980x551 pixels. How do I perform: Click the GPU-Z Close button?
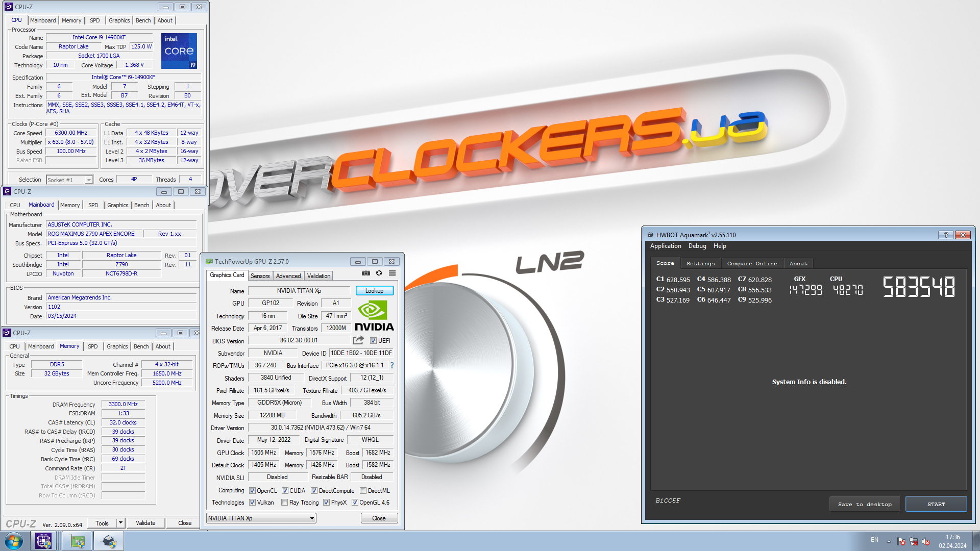click(379, 518)
